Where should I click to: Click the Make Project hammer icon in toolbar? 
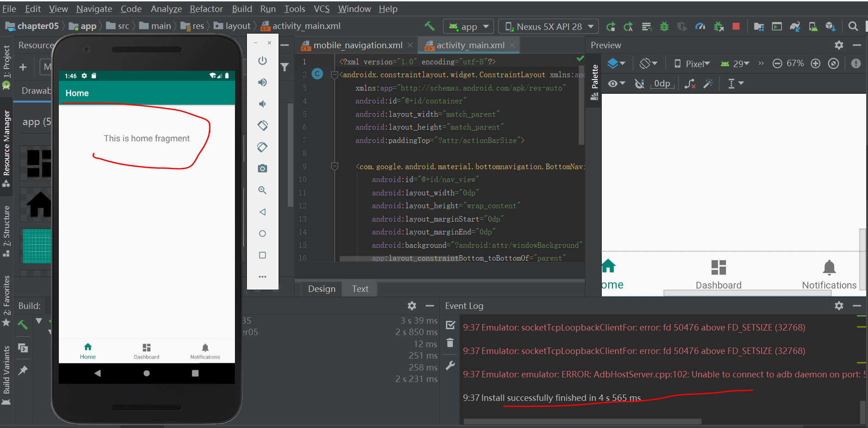tap(429, 26)
